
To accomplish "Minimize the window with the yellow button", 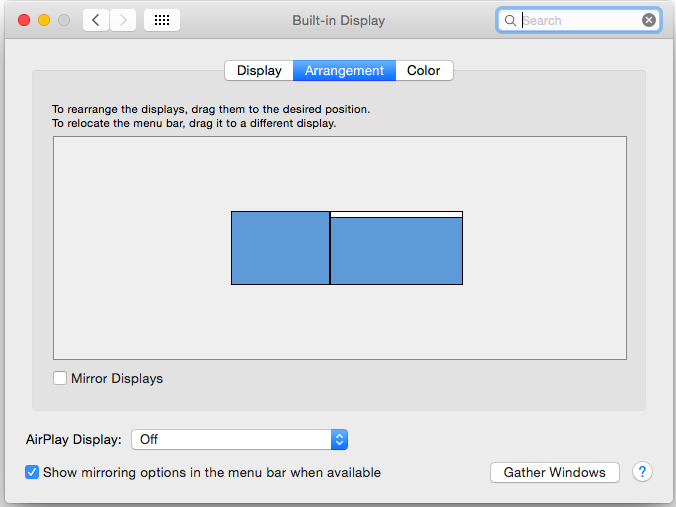I will click(44, 20).
